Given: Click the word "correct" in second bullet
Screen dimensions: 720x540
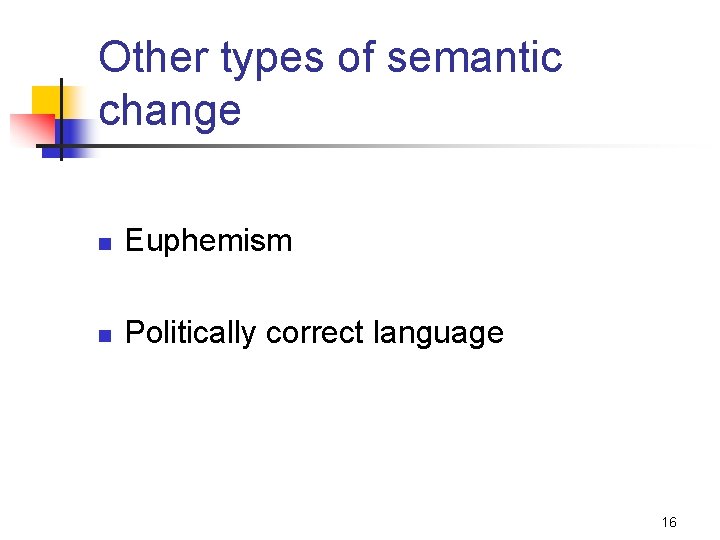Looking at the screenshot, I should coord(314,332).
